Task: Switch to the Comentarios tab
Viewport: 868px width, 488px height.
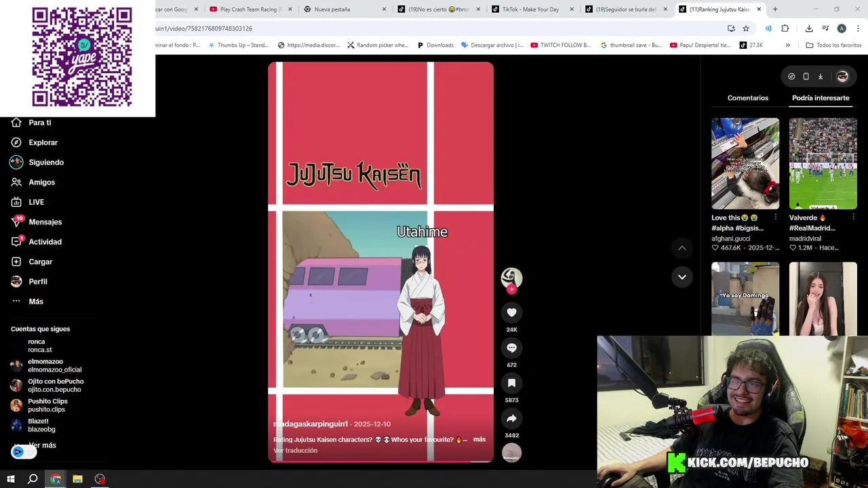Action: coord(748,98)
